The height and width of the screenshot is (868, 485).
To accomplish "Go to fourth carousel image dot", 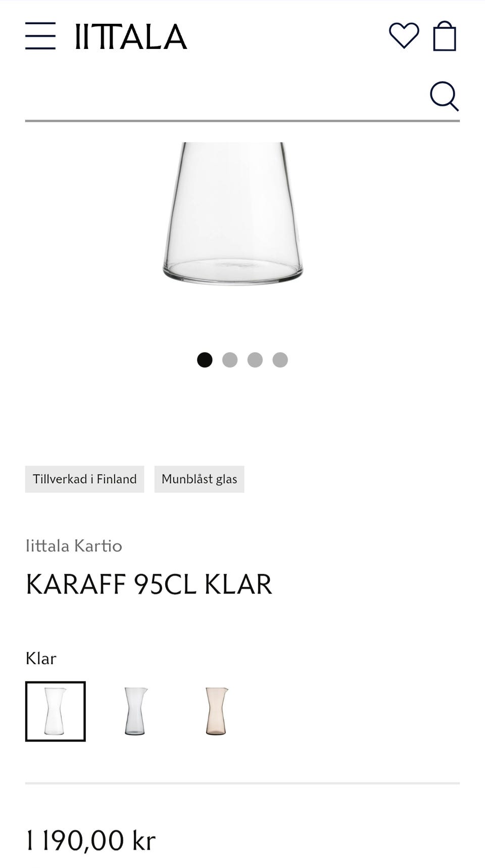I will point(280,360).
